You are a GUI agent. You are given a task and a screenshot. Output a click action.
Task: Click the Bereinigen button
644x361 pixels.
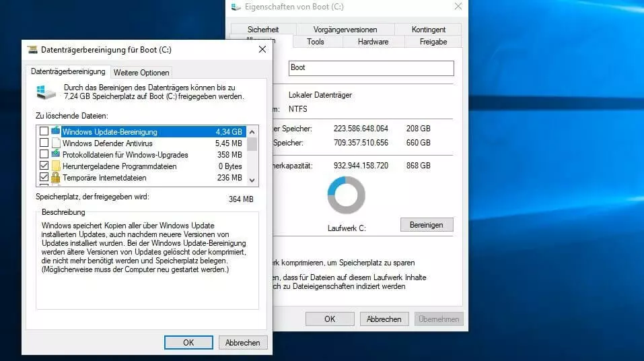(427, 225)
